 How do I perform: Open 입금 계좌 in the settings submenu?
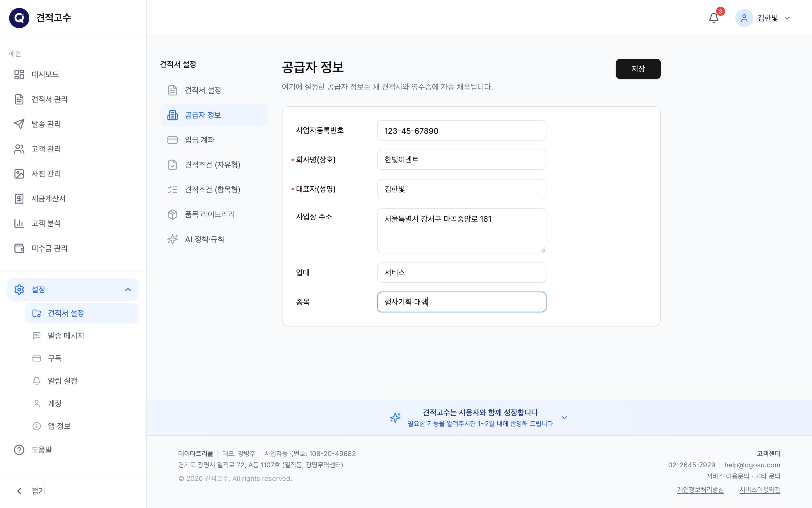(x=214, y=140)
